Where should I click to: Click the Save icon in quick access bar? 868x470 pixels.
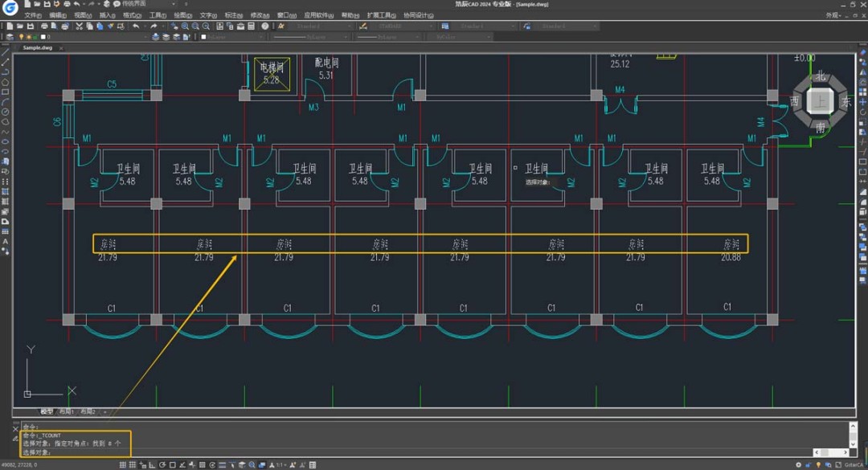coord(47,4)
